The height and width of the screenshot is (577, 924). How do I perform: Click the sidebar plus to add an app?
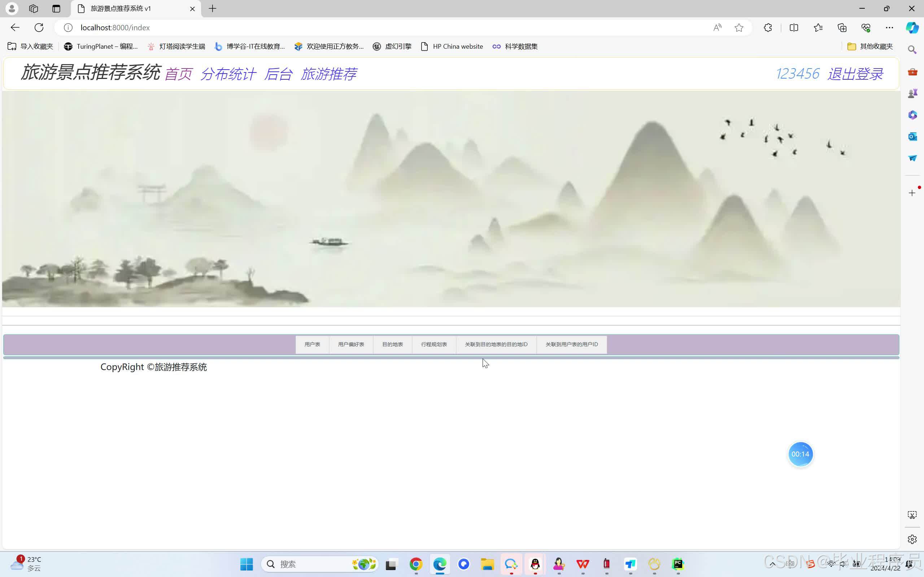pyautogui.click(x=912, y=193)
